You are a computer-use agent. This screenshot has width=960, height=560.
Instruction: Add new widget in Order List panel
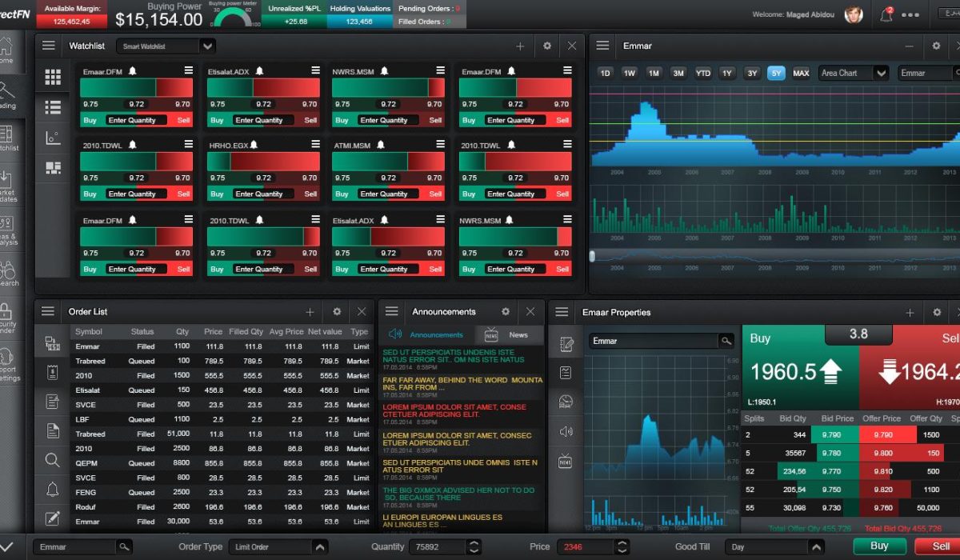(310, 312)
